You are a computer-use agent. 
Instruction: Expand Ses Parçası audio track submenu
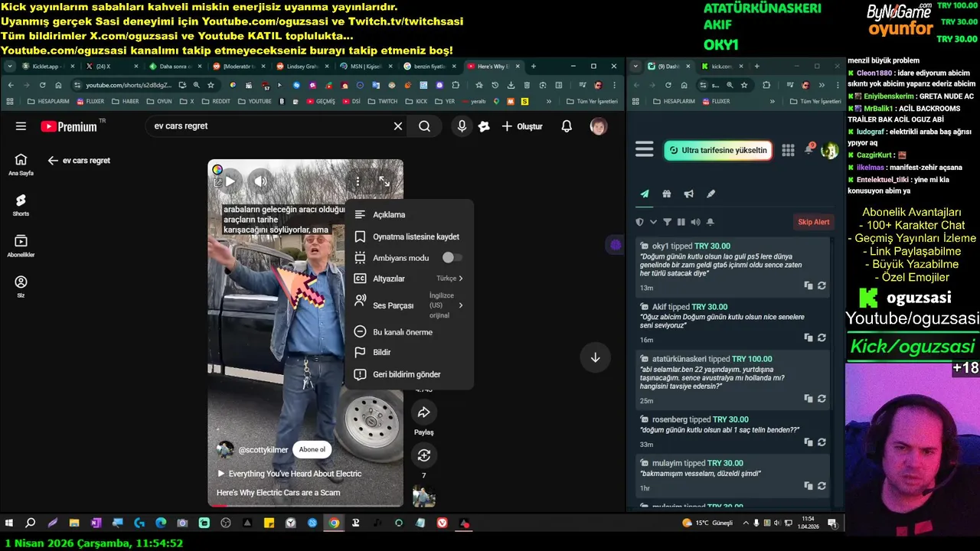(409, 305)
